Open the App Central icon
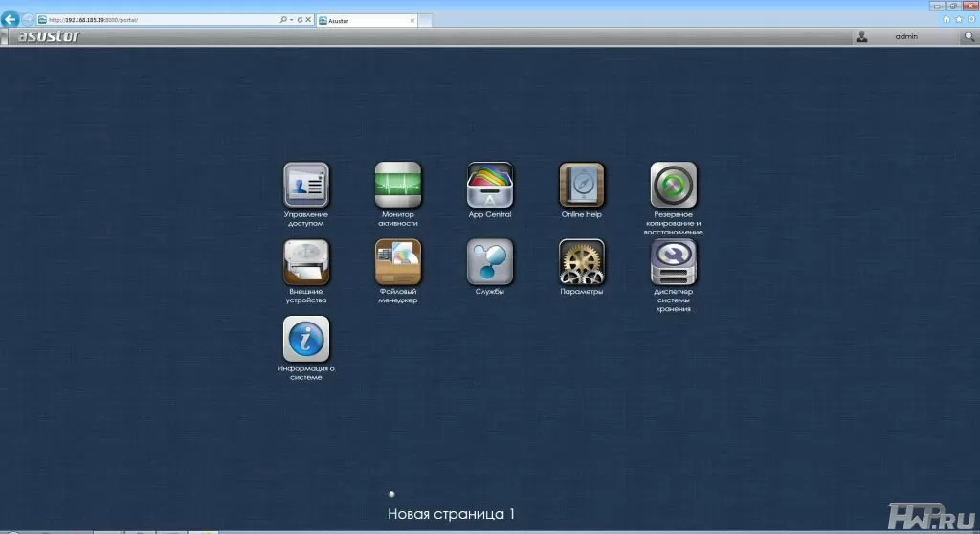This screenshot has height=534, width=980. tap(489, 185)
